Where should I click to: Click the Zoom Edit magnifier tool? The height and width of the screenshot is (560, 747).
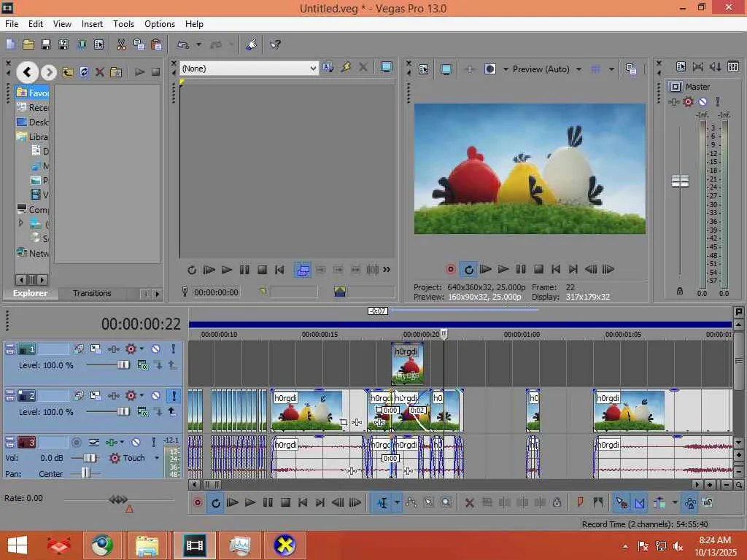point(446,502)
